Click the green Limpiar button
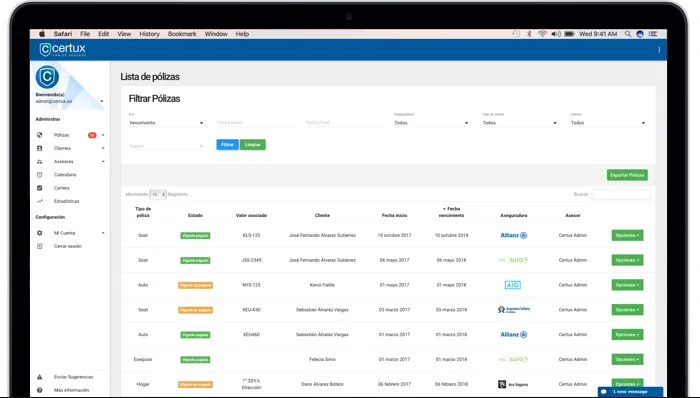This screenshot has height=398, width=700. pyautogui.click(x=253, y=145)
